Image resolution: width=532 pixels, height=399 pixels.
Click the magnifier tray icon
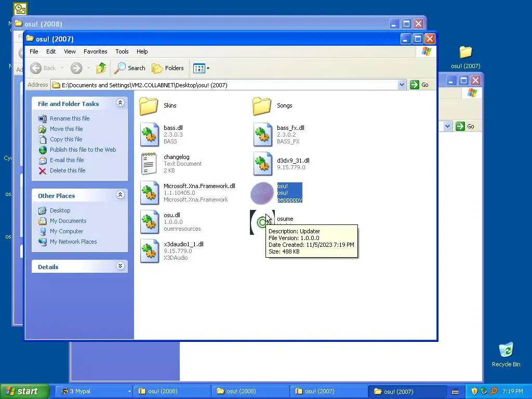(494, 391)
